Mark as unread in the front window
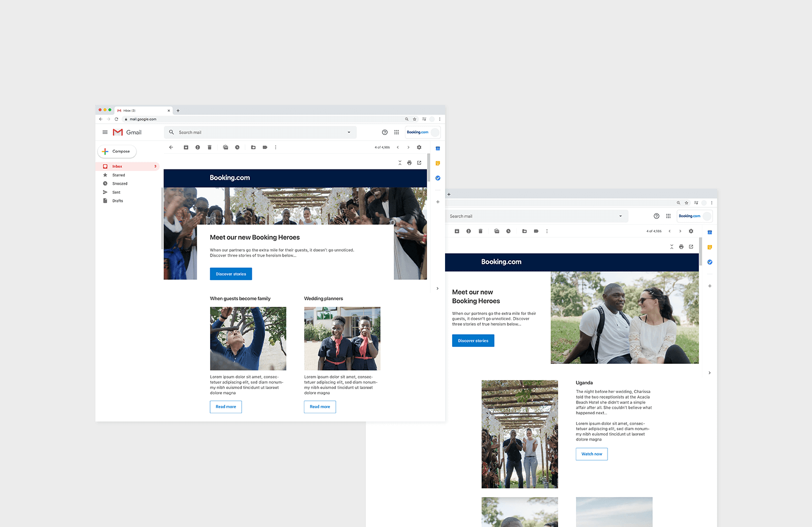This screenshot has height=527, width=812. [x=225, y=148]
